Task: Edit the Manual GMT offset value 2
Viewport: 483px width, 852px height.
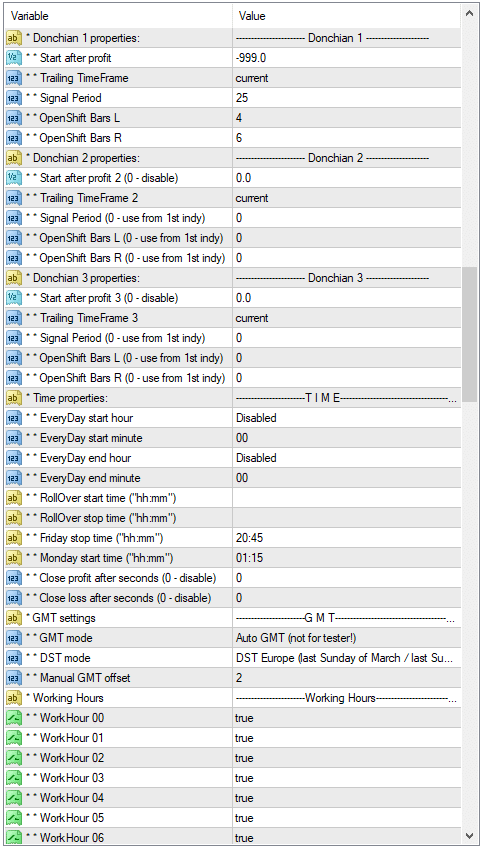Action: point(347,678)
